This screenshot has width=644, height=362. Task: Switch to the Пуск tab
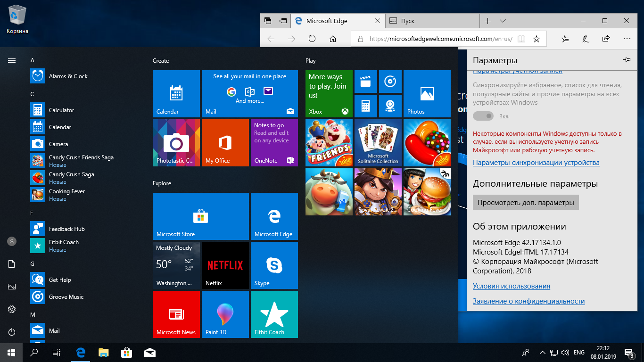click(x=433, y=21)
